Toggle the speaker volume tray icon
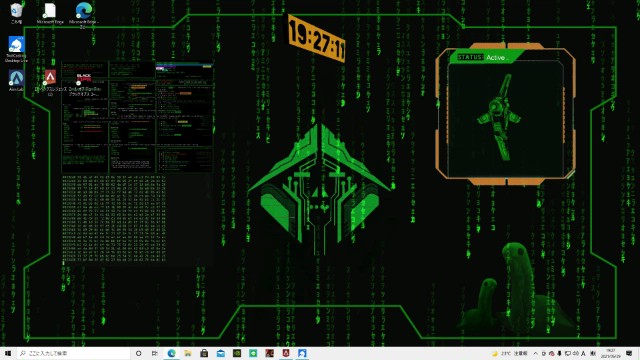 [x=576, y=353]
